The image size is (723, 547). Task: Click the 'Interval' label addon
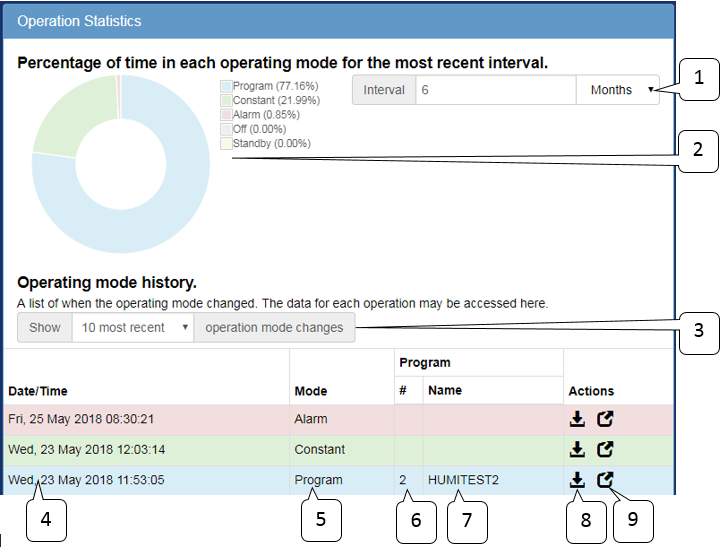pyautogui.click(x=384, y=90)
